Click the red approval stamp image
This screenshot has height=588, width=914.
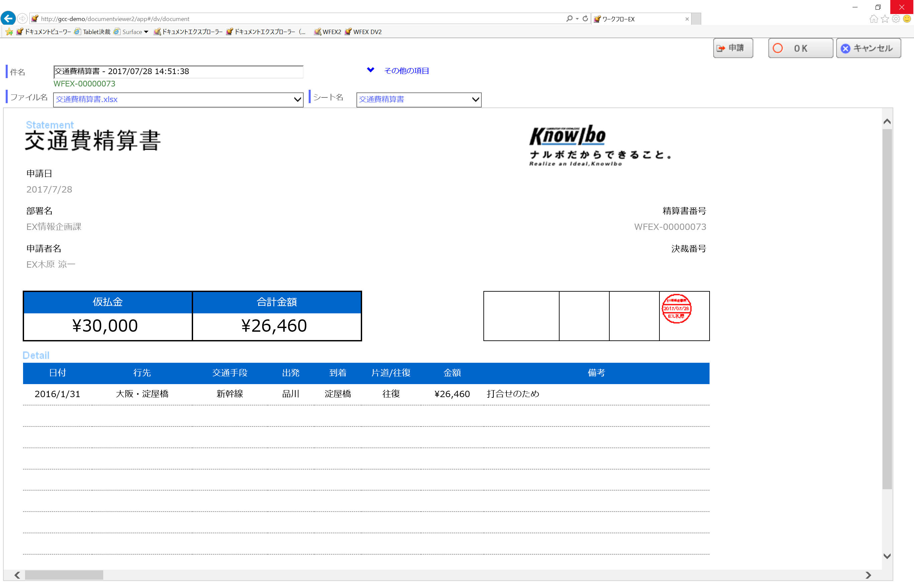[676, 308]
